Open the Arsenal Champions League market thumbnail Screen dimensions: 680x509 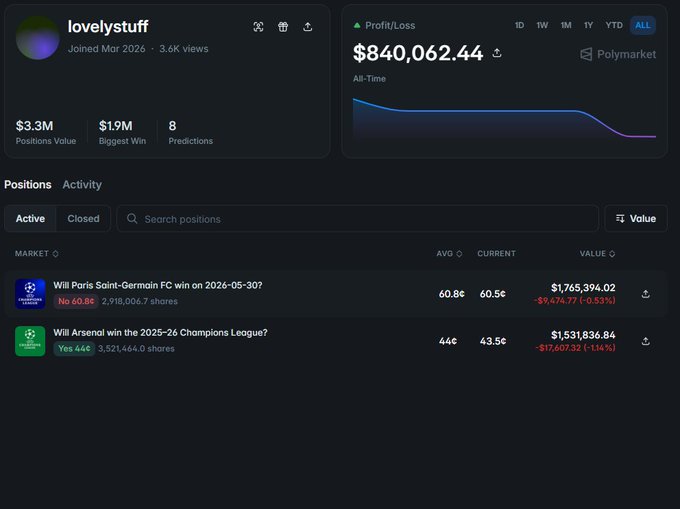30,341
